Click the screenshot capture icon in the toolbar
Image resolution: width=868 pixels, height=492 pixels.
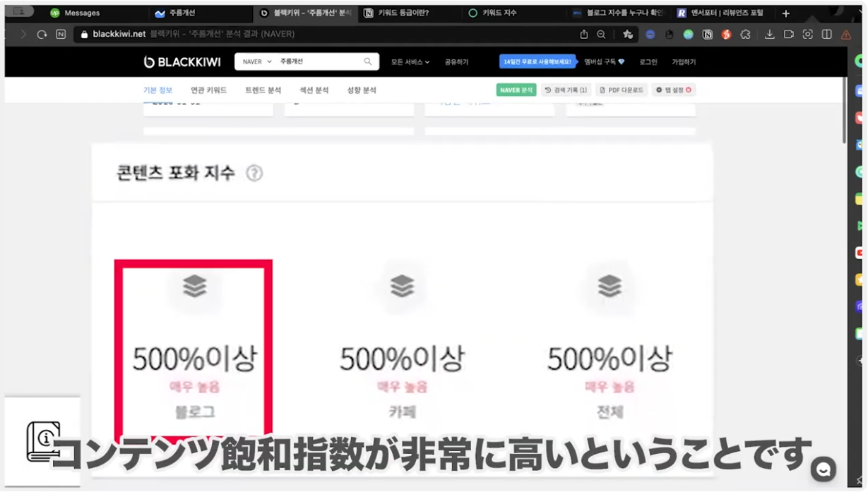click(807, 35)
